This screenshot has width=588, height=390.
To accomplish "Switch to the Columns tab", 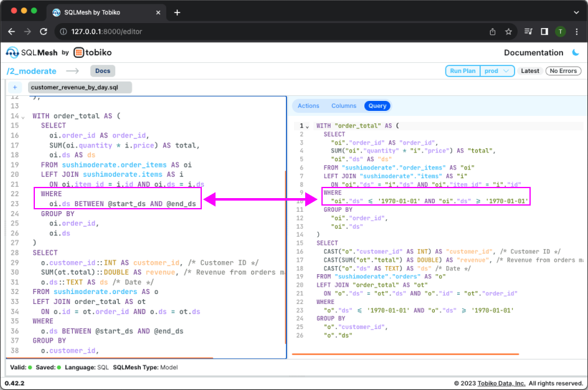I will tap(343, 106).
